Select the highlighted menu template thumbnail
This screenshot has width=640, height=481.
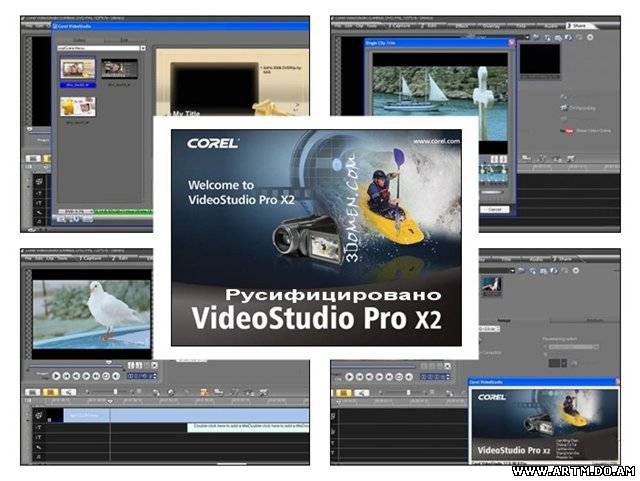tap(78, 69)
